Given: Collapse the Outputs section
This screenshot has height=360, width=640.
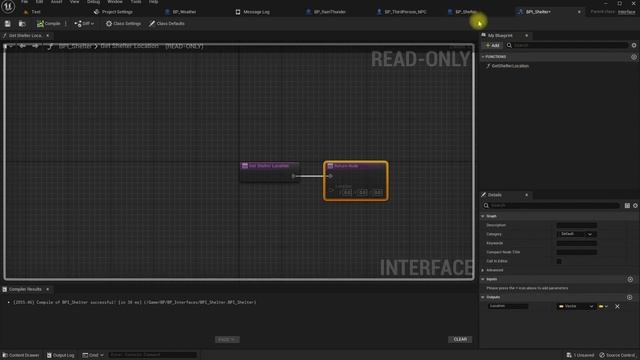Looking at the screenshot, I should click(x=483, y=297).
